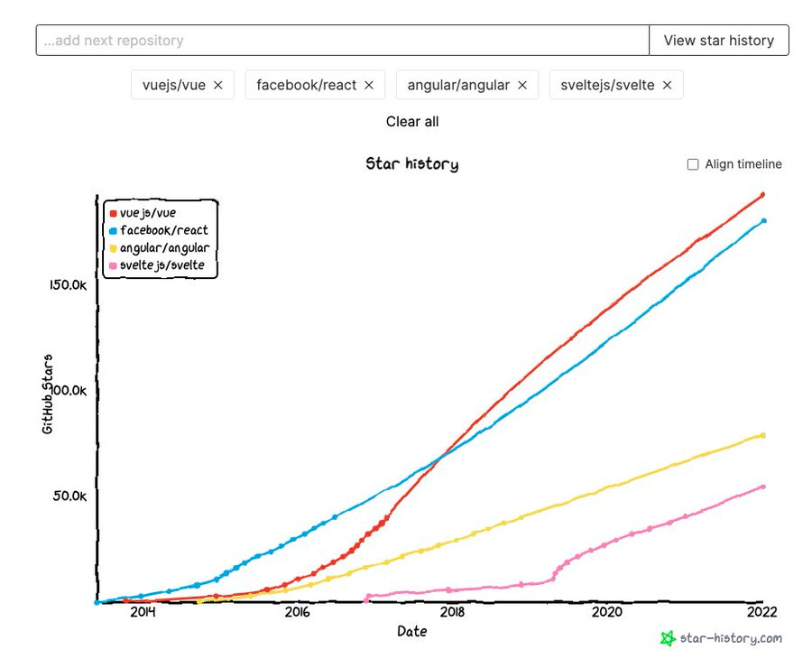Click the Clear all link
The height and width of the screenshot is (668, 812).
[412, 121]
